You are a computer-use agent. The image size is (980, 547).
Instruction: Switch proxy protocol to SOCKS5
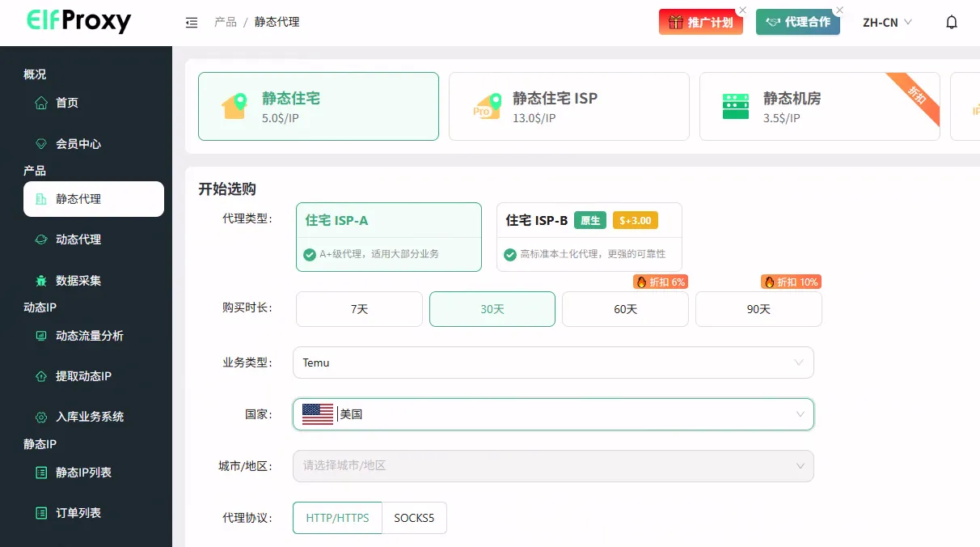pos(414,518)
